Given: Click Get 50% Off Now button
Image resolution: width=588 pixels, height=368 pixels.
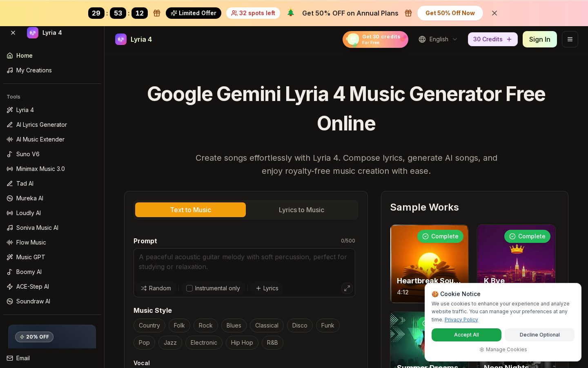Looking at the screenshot, I should coord(450,13).
